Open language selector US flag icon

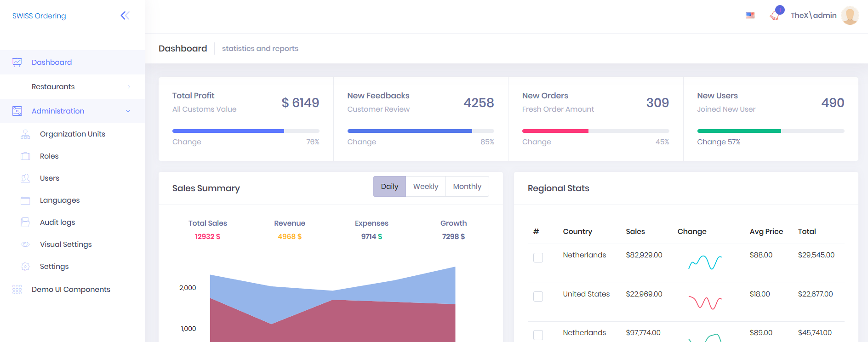tap(750, 15)
